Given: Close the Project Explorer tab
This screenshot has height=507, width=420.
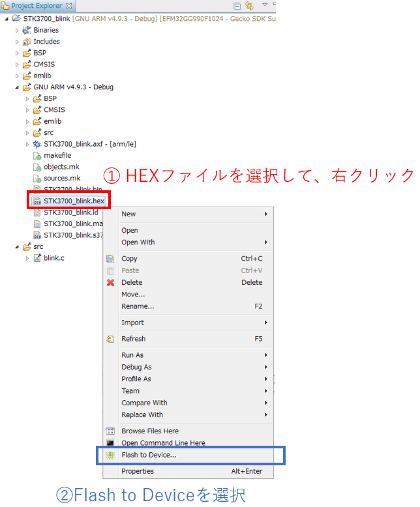Looking at the screenshot, I should 69,6.
